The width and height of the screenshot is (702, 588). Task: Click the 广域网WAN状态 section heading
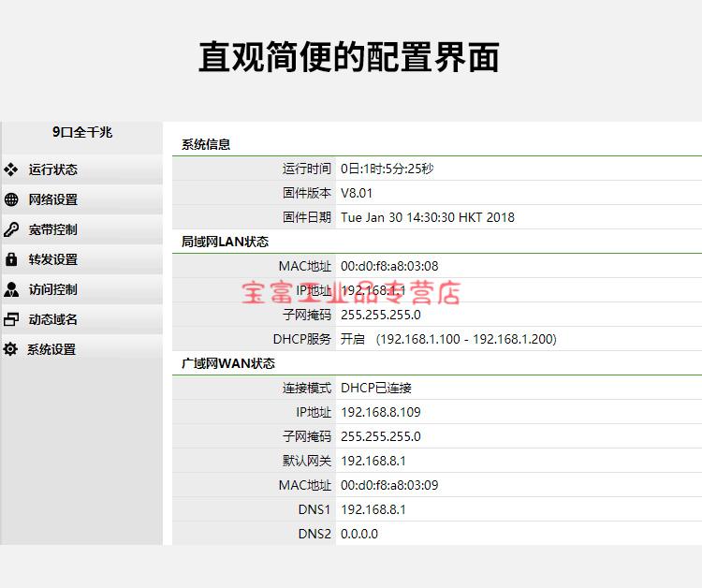coord(227,363)
